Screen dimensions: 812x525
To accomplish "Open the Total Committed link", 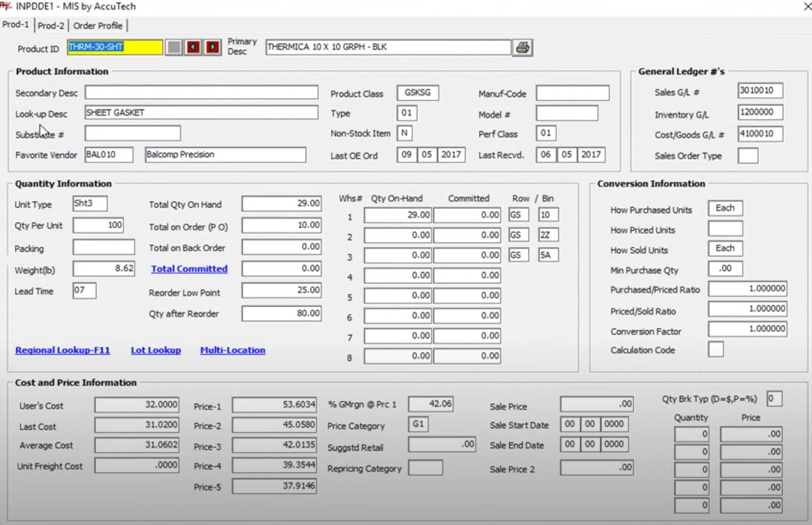I will [189, 269].
